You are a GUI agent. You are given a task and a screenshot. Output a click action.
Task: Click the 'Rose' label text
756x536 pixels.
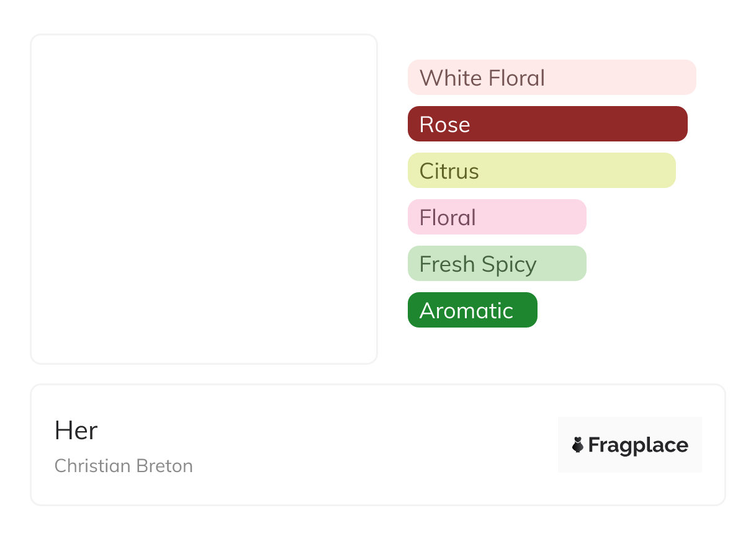444,125
